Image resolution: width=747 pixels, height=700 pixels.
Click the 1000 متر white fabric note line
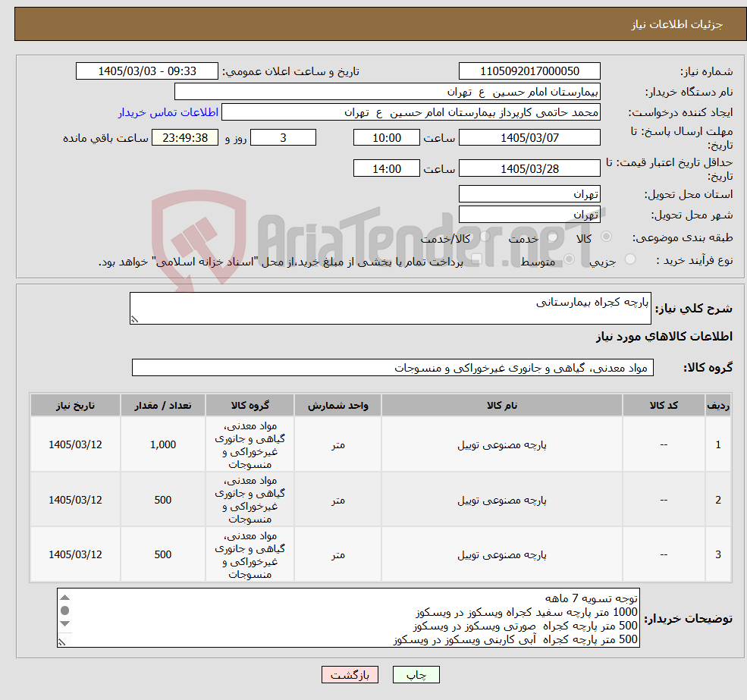(x=526, y=612)
